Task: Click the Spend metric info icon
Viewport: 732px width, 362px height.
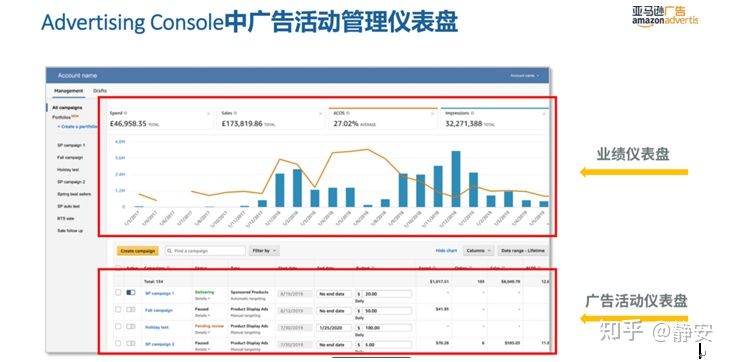Action: coord(126,113)
